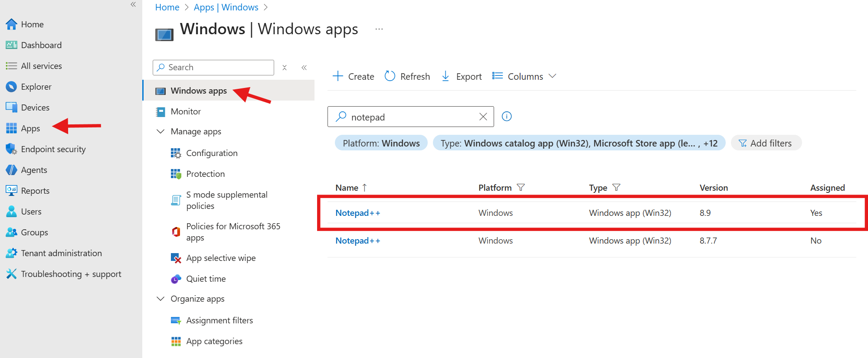Clear the notepad search text
This screenshot has height=358, width=868.
click(x=483, y=117)
